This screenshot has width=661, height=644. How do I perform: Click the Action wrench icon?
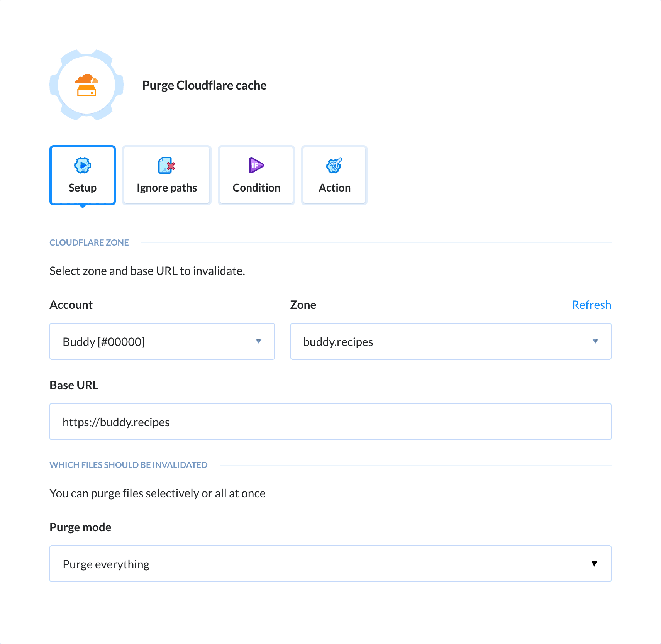click(x=334, y=165)
